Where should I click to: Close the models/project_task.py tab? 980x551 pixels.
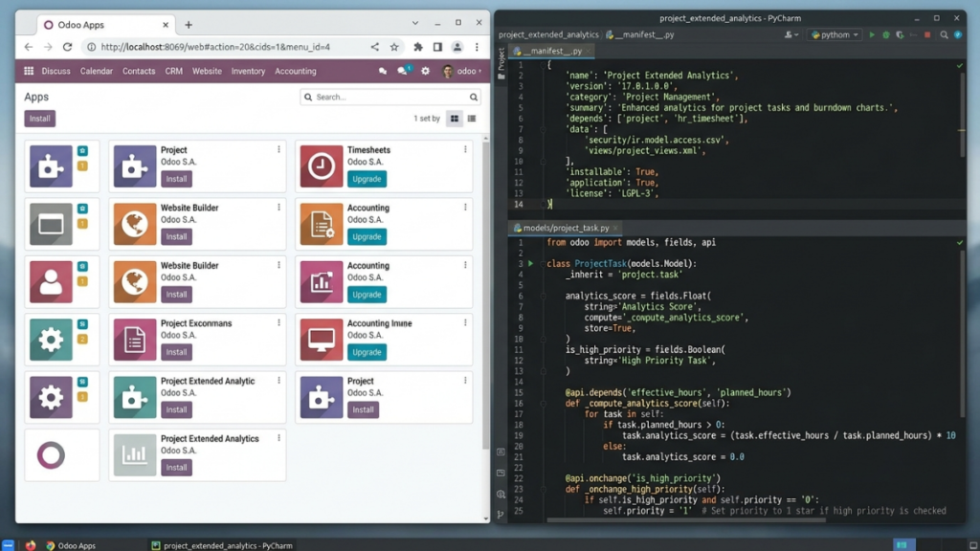pos(615,228)
